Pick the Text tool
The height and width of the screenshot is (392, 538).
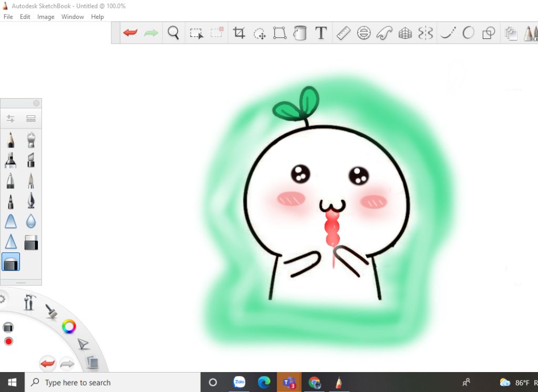pyautogui.click(x=321, y=33)
